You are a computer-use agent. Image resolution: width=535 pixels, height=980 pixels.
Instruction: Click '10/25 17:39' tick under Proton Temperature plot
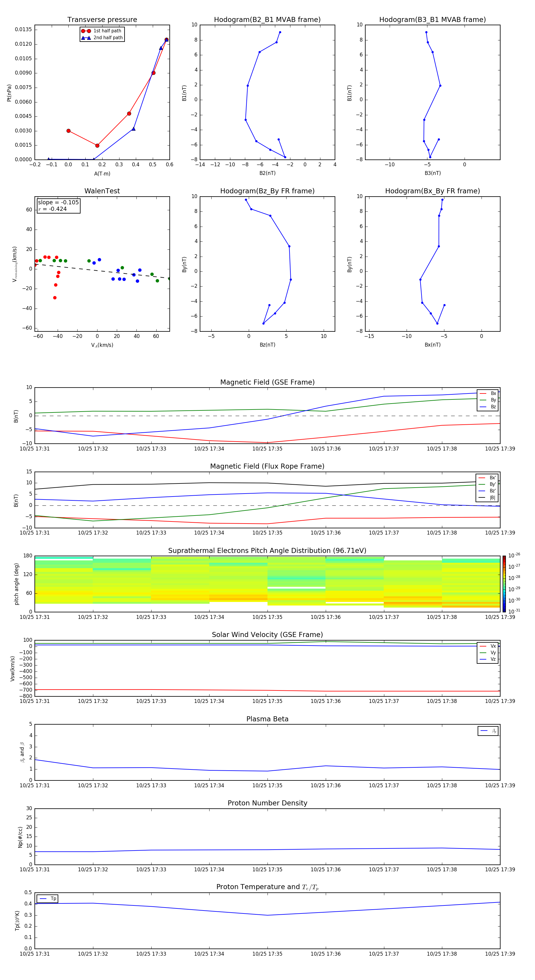tap(500, 954)
